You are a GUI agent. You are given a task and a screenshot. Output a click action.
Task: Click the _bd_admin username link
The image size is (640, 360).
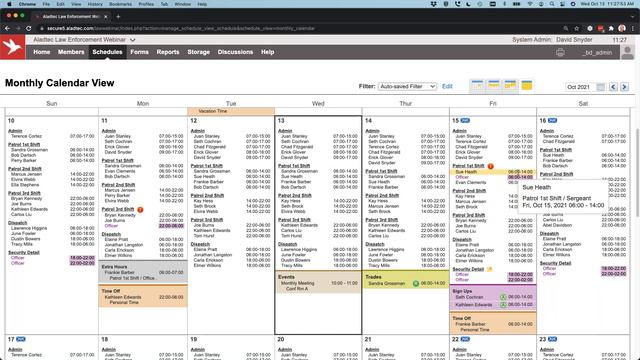pyautogui.click(x=597, y=53)
